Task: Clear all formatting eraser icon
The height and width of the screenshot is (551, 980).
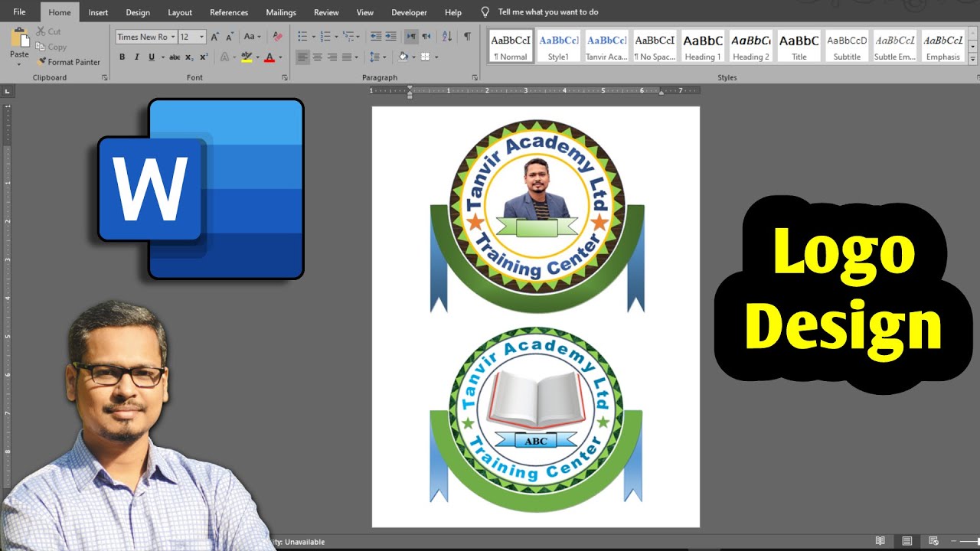Action: pyautogui.click(x=277, y=37)
